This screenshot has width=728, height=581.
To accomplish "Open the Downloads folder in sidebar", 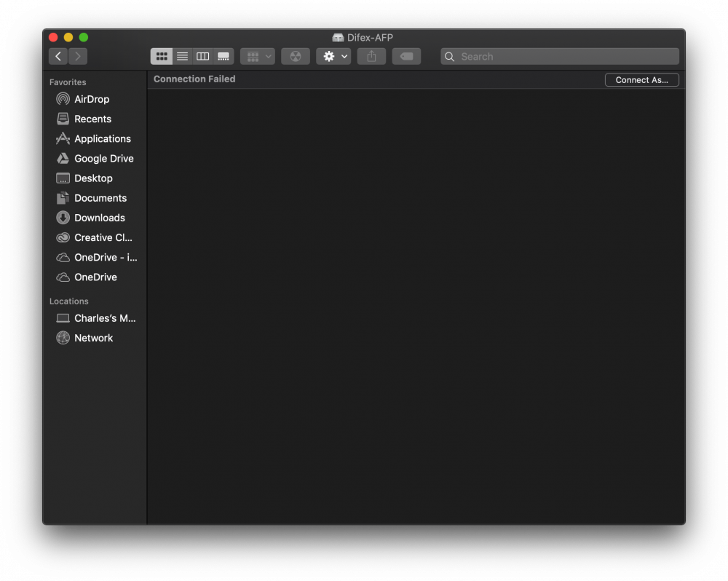I will click(95, 218).
